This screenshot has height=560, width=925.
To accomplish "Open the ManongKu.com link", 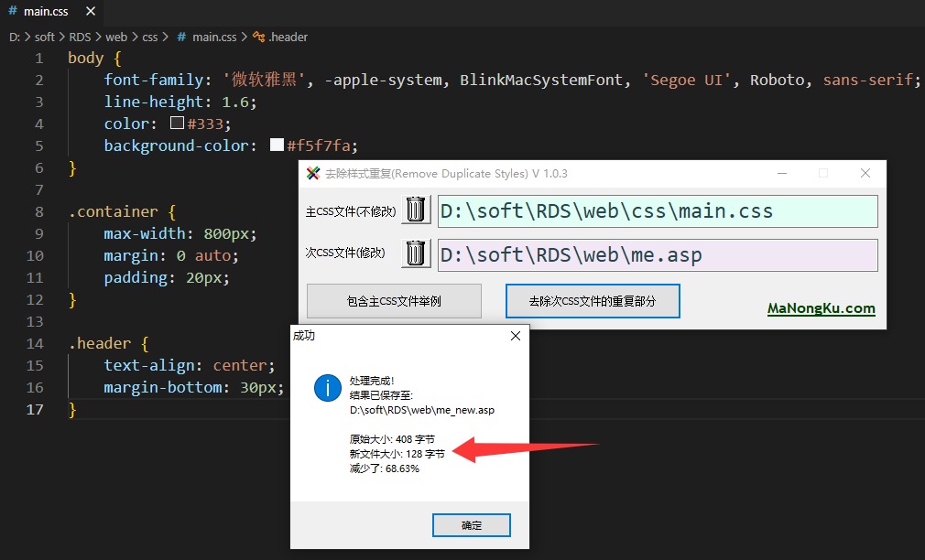I will tap(821, 308).
